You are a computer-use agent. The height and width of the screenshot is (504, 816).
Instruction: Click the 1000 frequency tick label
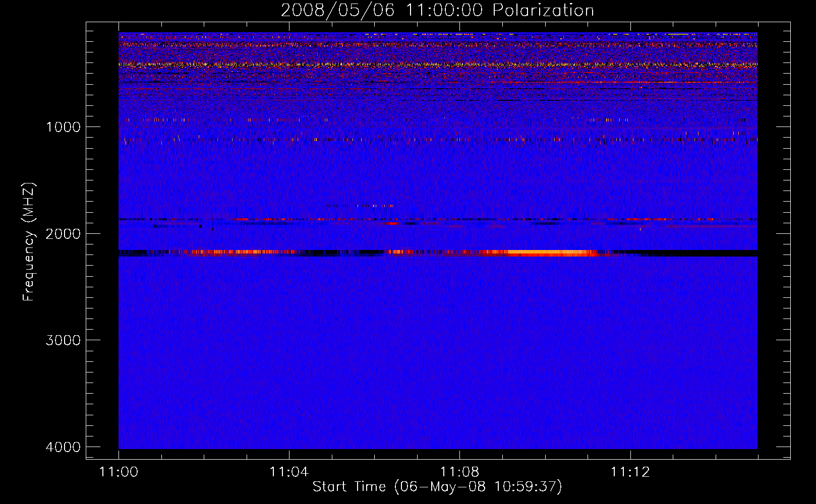(x=63, y=127)
